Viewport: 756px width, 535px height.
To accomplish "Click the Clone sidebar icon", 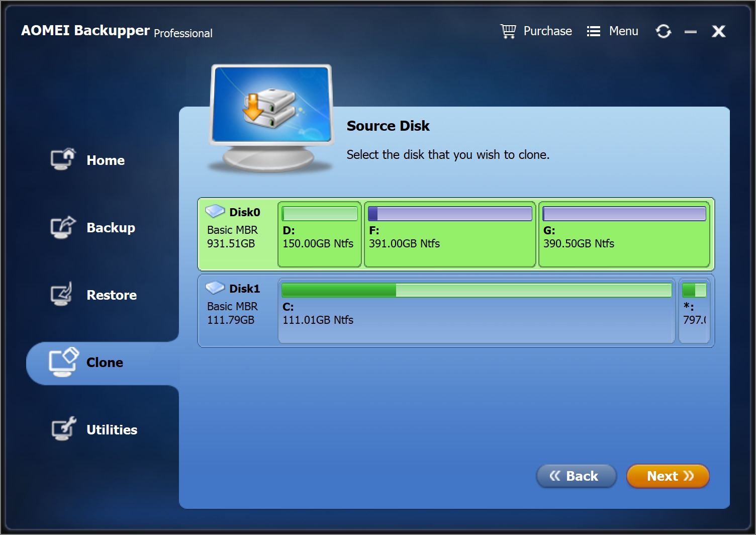I will (64, 362).
